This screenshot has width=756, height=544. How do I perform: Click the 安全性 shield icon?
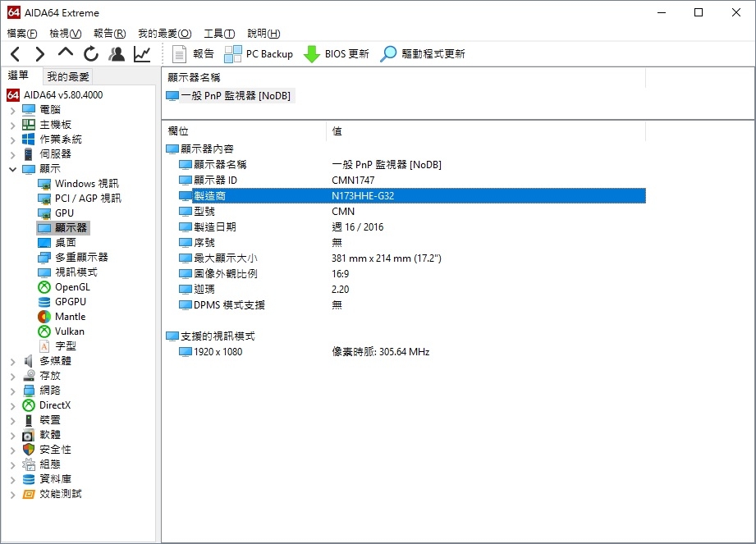point(29,450)
